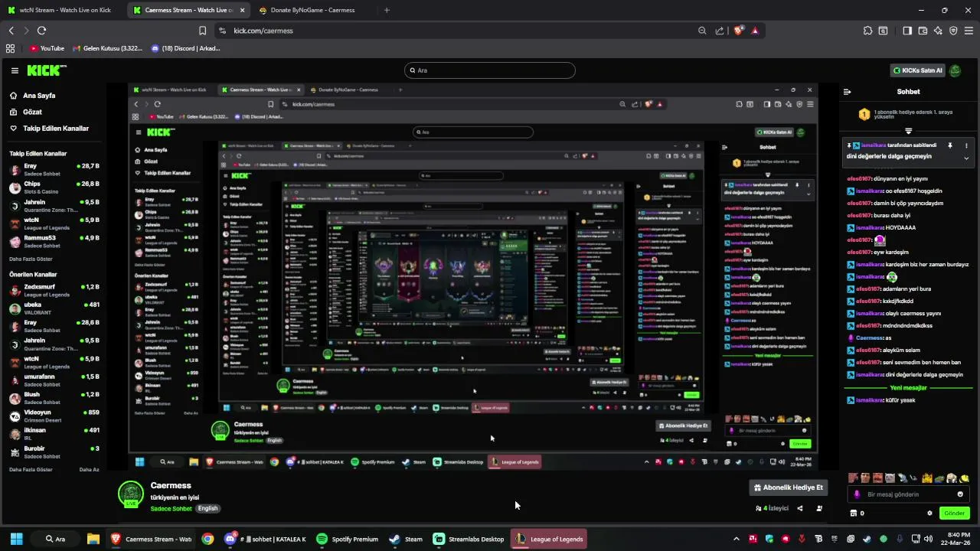Open Gözat browse in sidebar
Image resolution: width=980 pixels, height=551 pixels.
tap(26, 112)
